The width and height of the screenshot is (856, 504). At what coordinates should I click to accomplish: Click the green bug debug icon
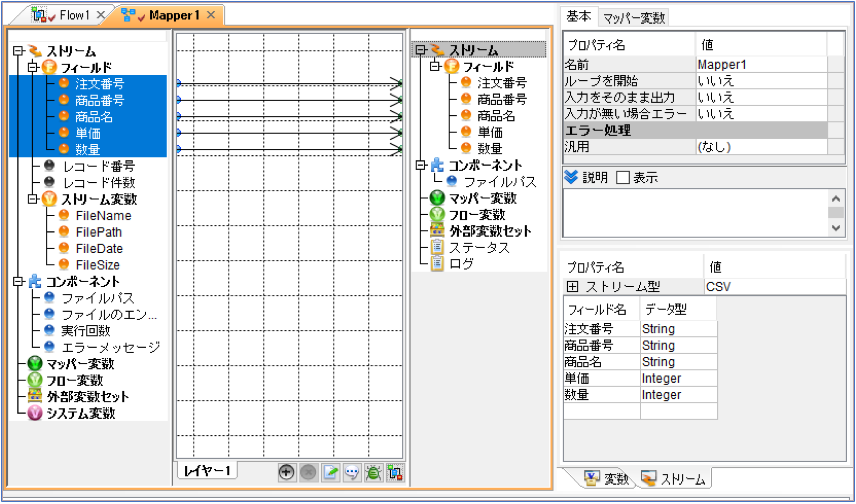coord(374,472)
